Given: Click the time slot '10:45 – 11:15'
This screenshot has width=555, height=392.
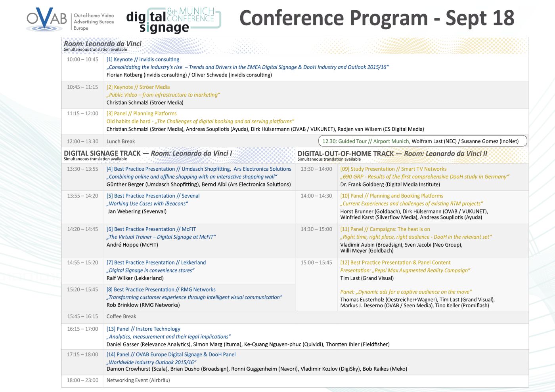Looking at the screenshot, I should (x=82, y=87).
